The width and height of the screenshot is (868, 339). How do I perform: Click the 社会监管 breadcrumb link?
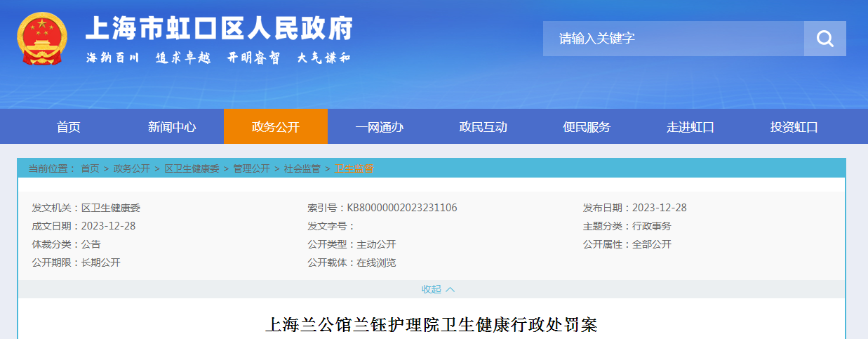pos(302,168)
